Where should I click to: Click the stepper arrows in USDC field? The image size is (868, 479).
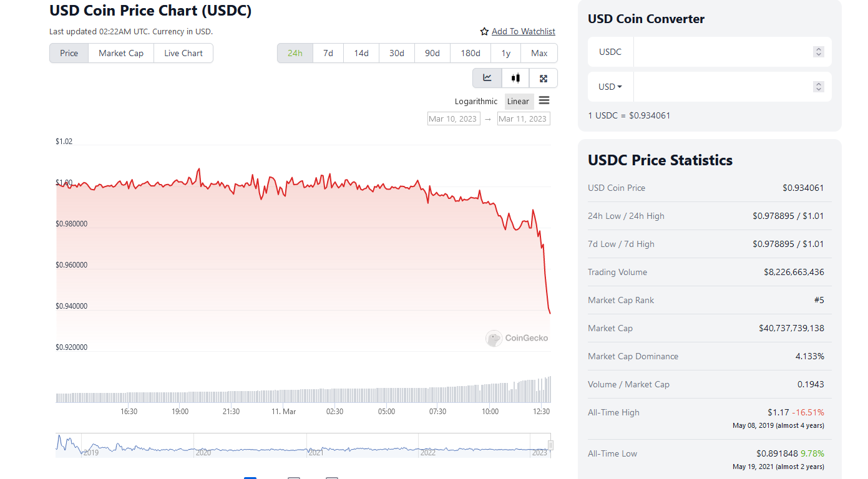click(x=819, y=52)
